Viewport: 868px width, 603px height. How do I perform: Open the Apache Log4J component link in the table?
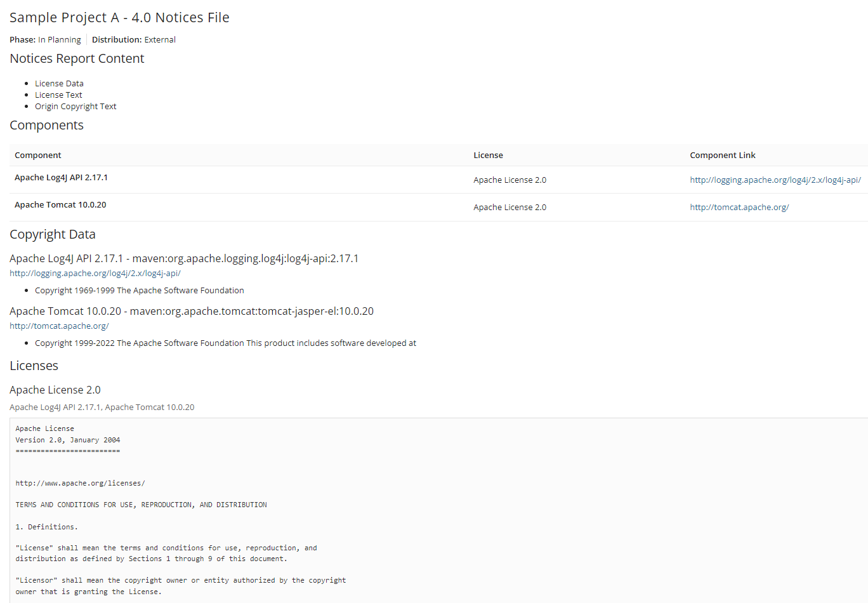tap(775, 180)
